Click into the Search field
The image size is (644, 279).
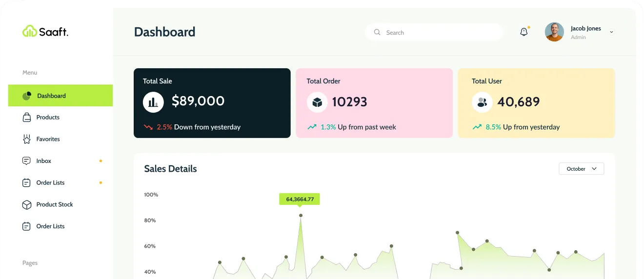click(434, 32)
